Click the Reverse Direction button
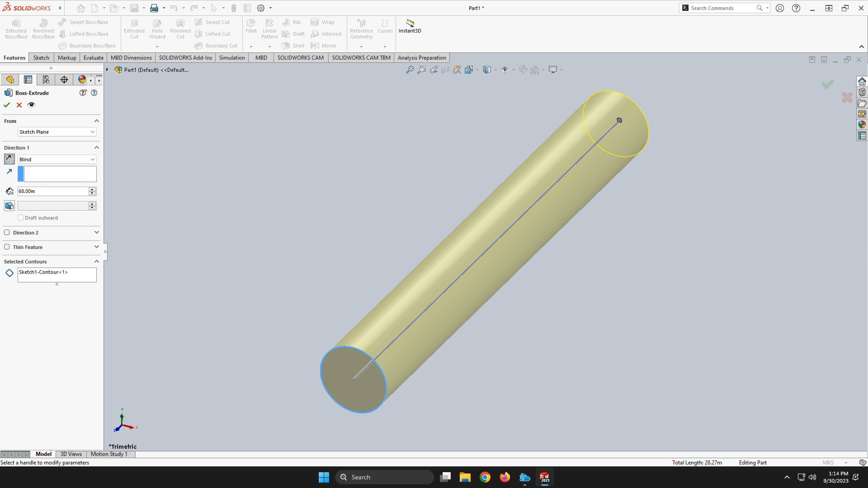Screen dimensions: 868x488 9,159
